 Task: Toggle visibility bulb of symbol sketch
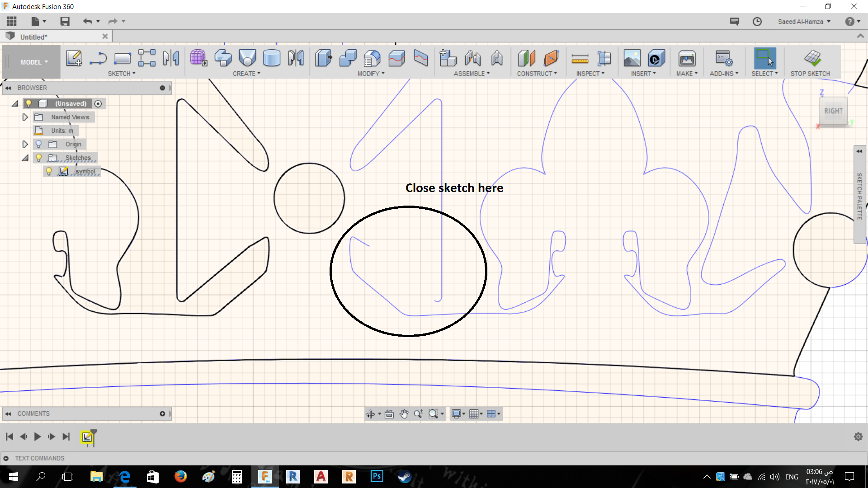click(49, 171)
